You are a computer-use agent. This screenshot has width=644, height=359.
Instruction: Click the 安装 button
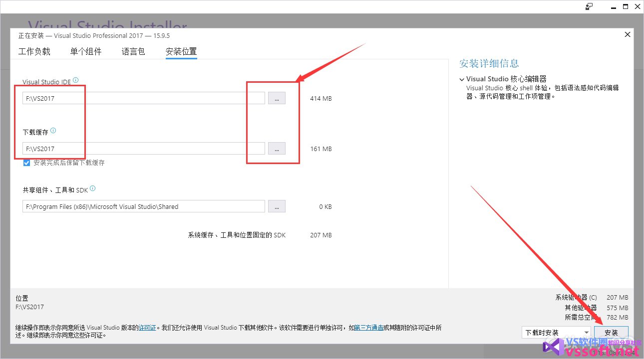[x=611, y=332]
